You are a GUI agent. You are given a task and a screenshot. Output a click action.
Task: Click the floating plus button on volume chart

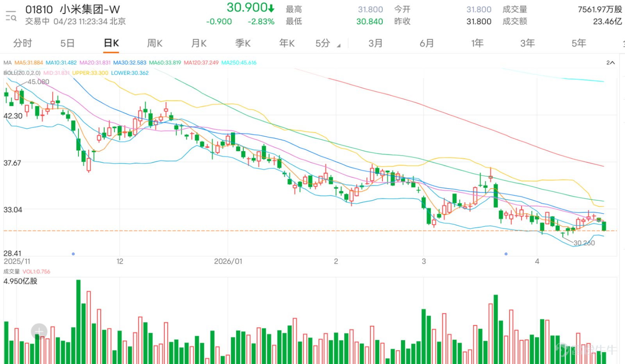[x=39, y=332]
